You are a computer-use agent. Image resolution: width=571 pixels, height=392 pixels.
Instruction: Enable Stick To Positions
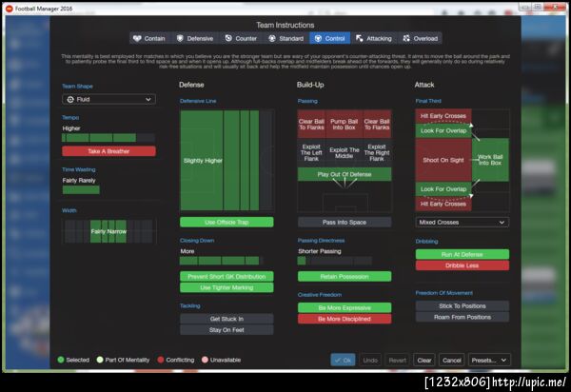463,306
